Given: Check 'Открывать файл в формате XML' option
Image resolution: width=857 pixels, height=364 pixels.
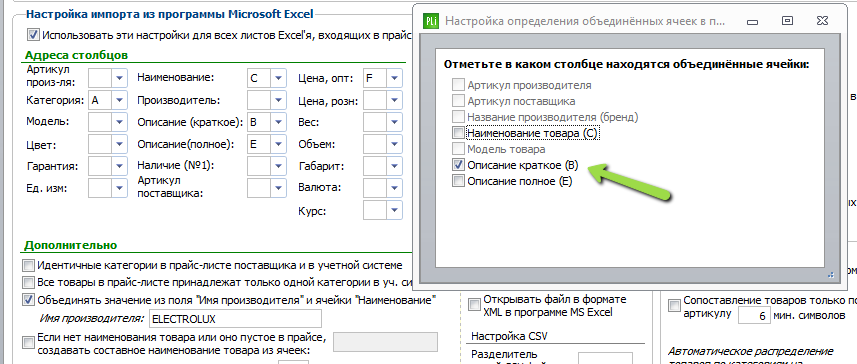Looking at the screenshot, I should point(475,303).
